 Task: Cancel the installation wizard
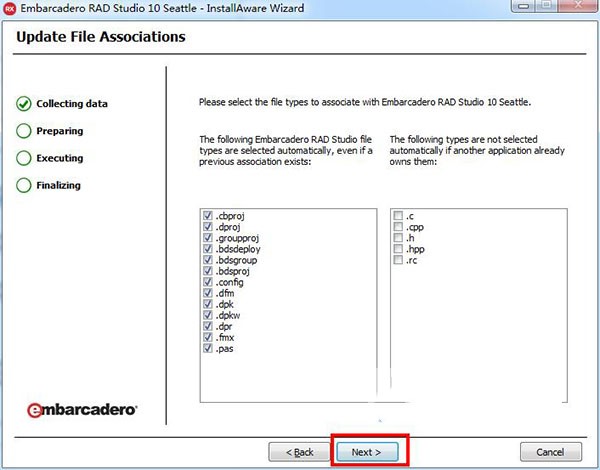click(x=551, y=452)
